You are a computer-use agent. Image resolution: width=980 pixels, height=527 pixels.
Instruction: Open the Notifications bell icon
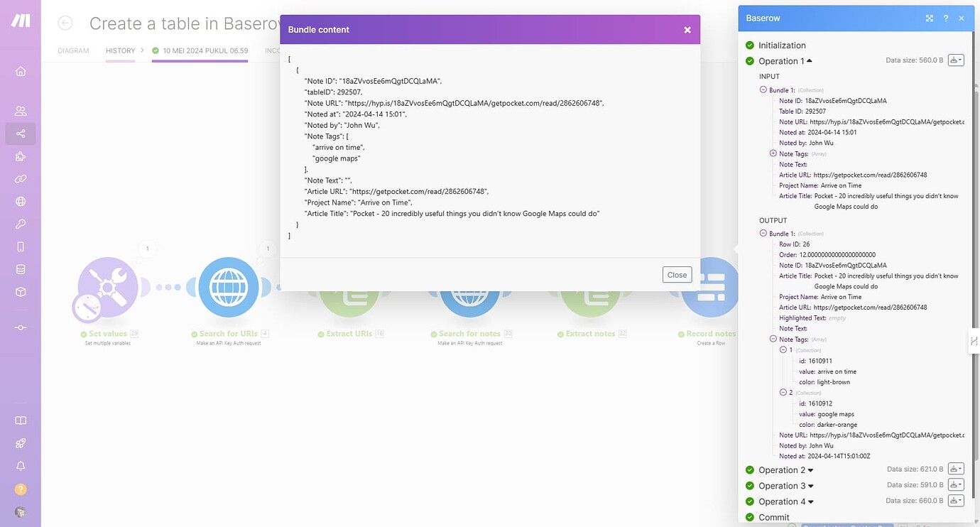pos(21,466)
